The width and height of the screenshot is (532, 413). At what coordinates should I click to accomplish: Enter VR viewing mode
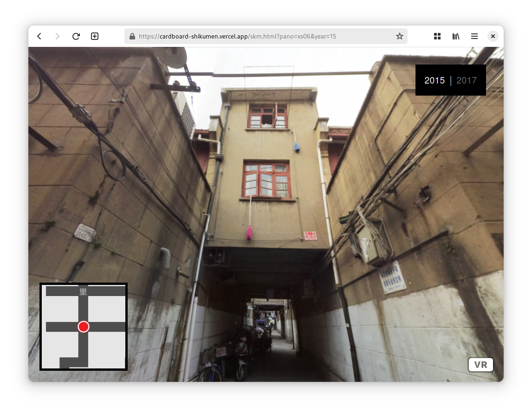480,365
